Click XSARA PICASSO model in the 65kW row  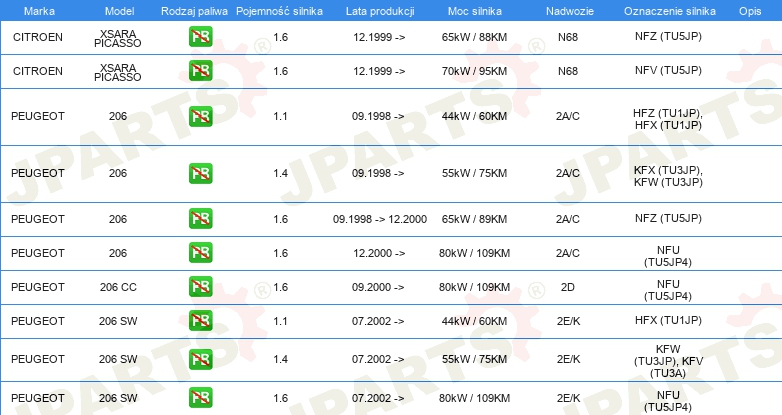(118, 38)
